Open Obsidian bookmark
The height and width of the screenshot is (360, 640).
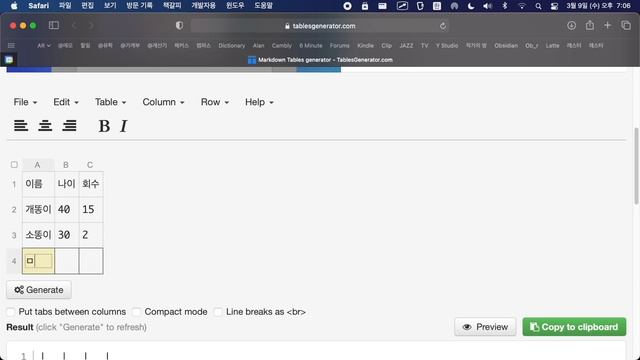coord(506,45)
